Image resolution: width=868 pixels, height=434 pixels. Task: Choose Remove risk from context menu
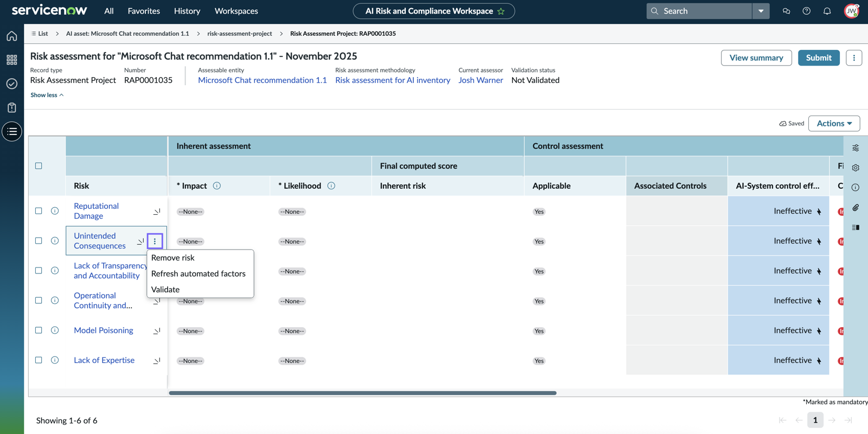tap(200, 258)
